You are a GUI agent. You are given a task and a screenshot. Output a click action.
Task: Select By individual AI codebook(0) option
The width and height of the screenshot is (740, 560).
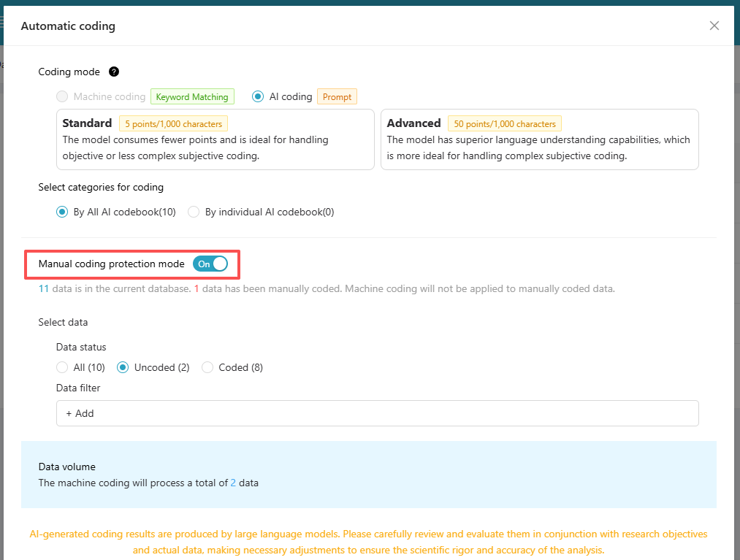coord(194,212)
